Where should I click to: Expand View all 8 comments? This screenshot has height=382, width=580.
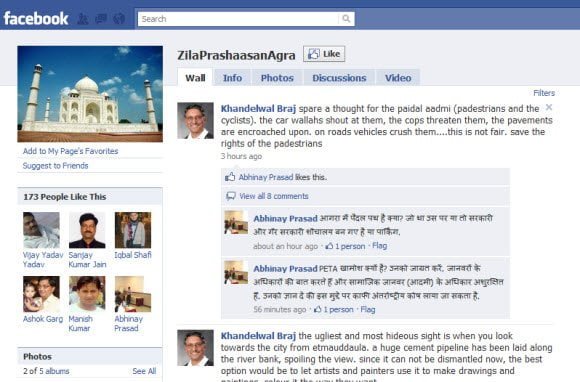274,196
